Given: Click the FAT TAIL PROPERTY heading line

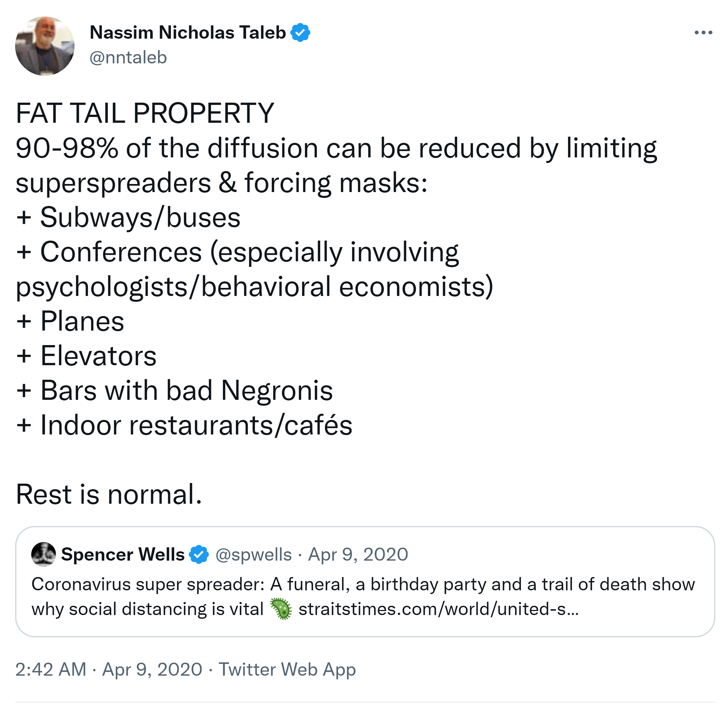Looking at the screenshot, I should coord(145,113).
